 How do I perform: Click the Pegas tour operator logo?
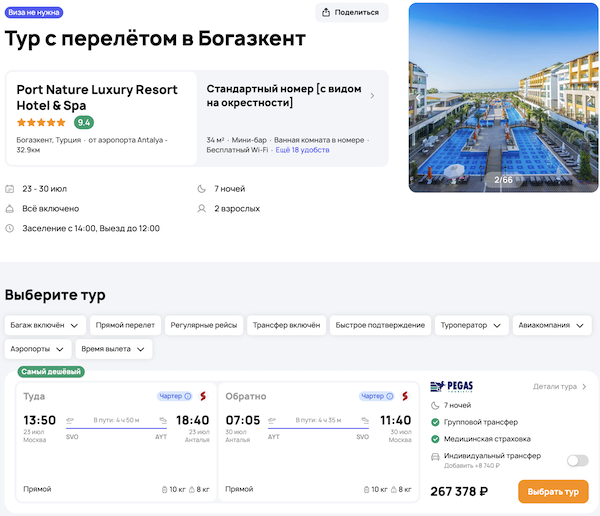[450, 387]
